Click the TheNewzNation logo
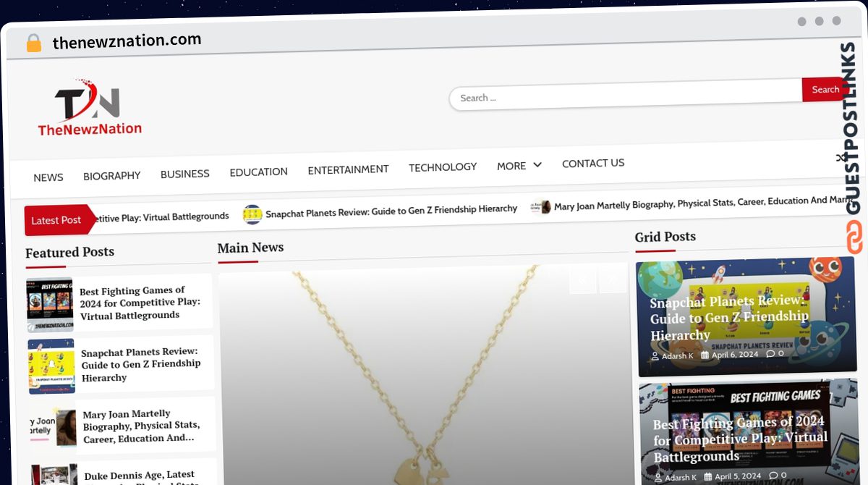Viewport: 868px width, 485px height. coord(90,107)
